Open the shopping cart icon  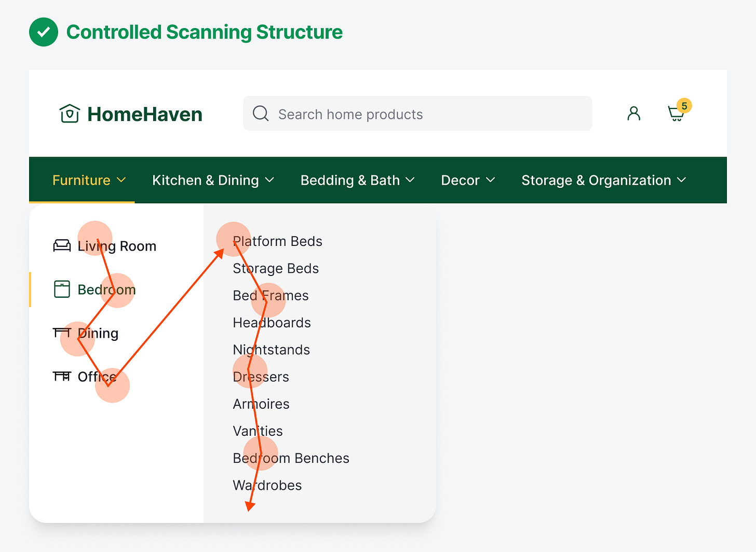click(x=675, y=114)
